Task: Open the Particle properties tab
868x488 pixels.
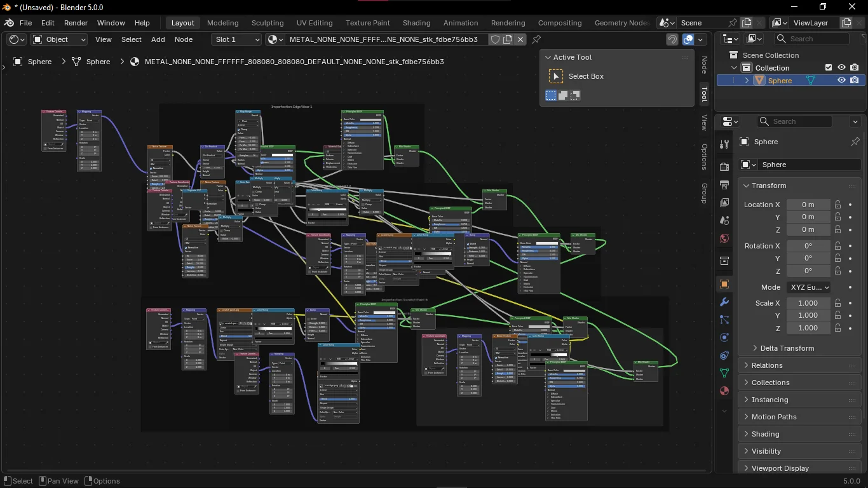Action: pos(724,320)
